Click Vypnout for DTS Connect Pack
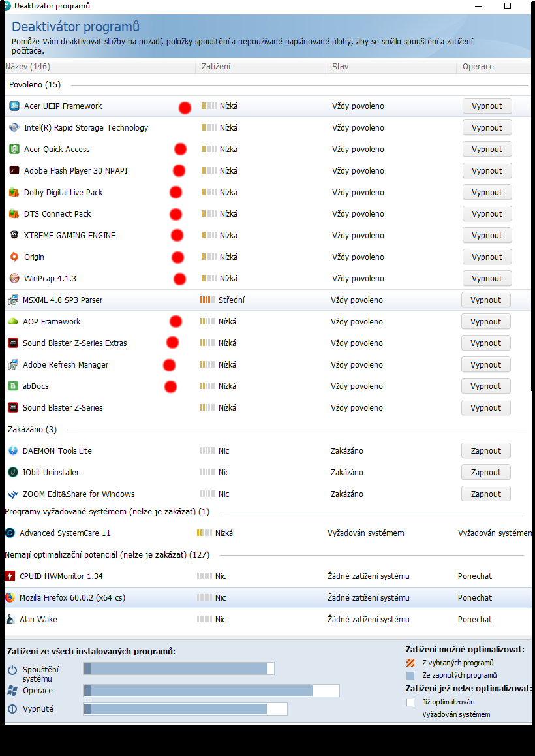This screenshot has height=756, width=535. [487, 213]
